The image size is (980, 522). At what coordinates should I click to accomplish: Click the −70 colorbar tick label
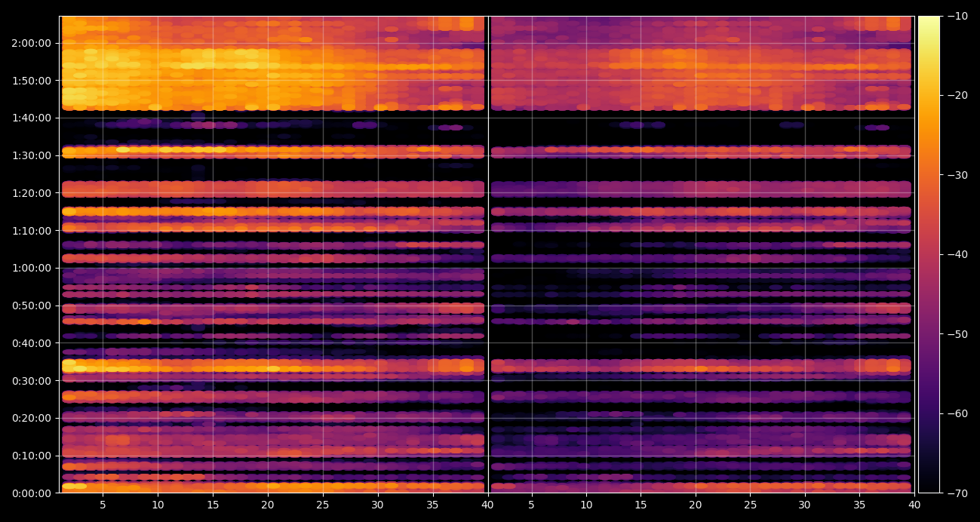tap(958, 493)
